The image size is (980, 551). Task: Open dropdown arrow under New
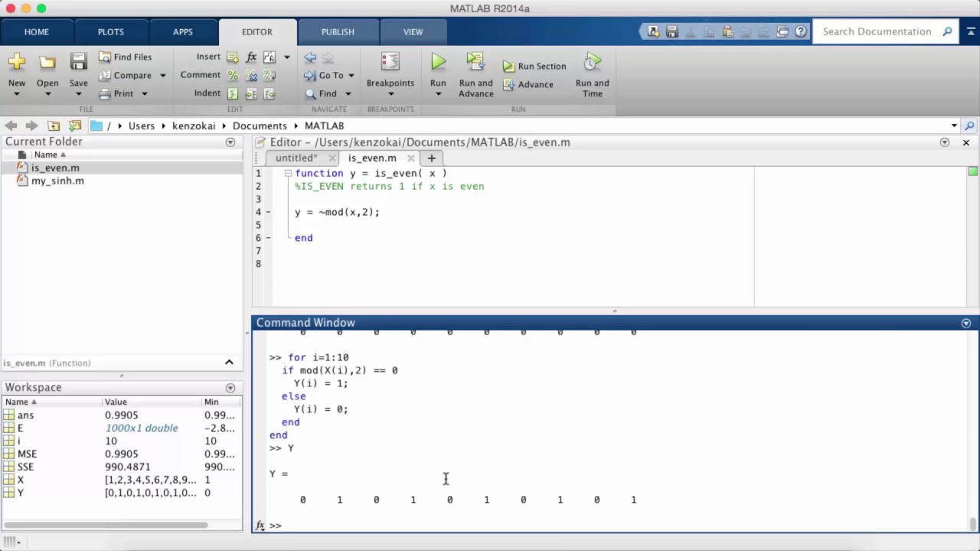(x=17, y=94)
